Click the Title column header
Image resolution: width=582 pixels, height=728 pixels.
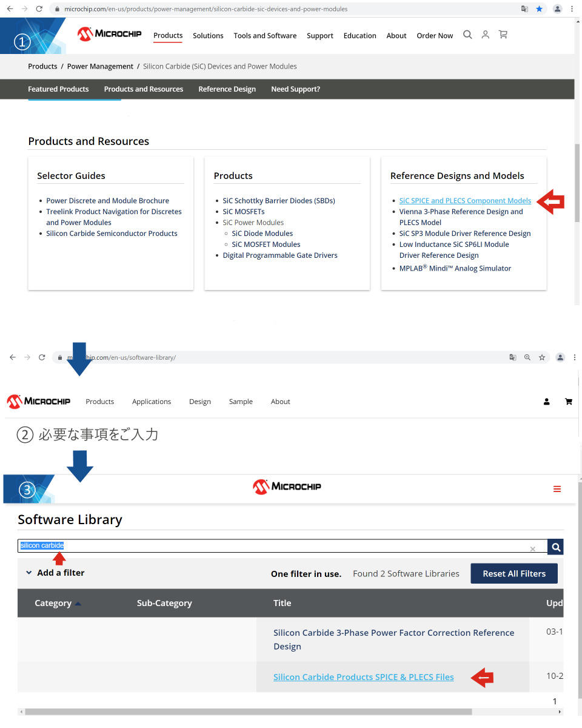(283, 603)
